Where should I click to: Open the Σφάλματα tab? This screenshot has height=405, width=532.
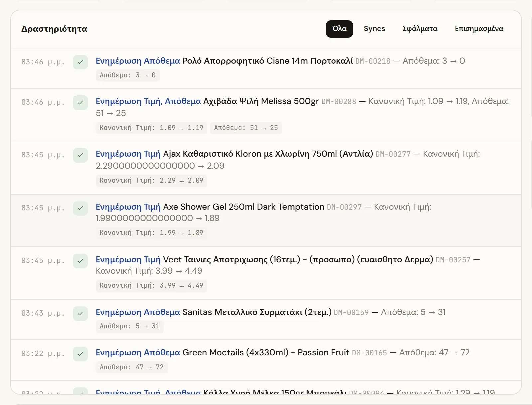(x=420, y=29)
